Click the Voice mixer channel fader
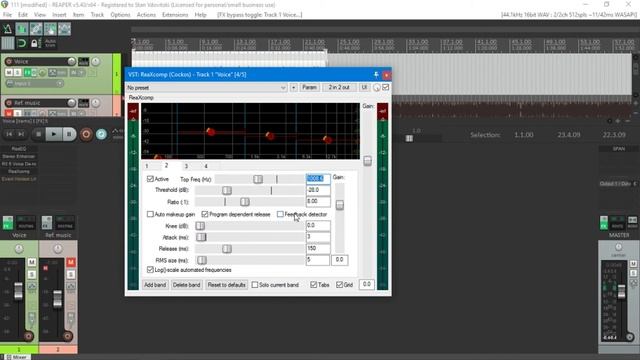This screenshot has width=640, height=360. 18,291
